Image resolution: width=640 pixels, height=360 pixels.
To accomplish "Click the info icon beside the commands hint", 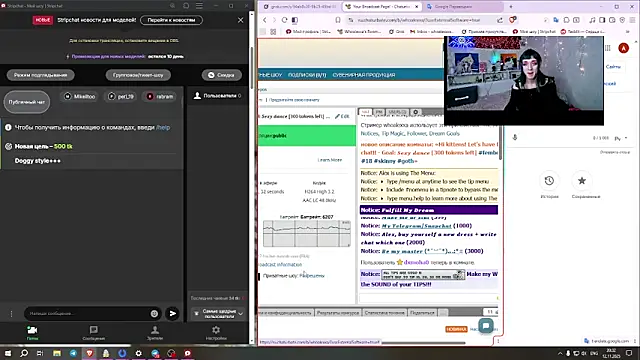I will point(8,127).
